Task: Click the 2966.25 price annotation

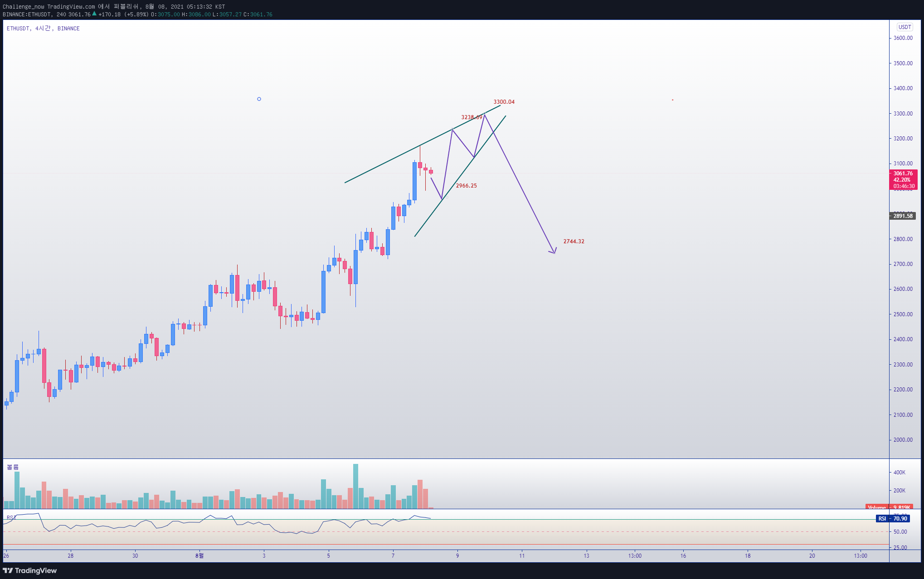Action: [466, 186]
